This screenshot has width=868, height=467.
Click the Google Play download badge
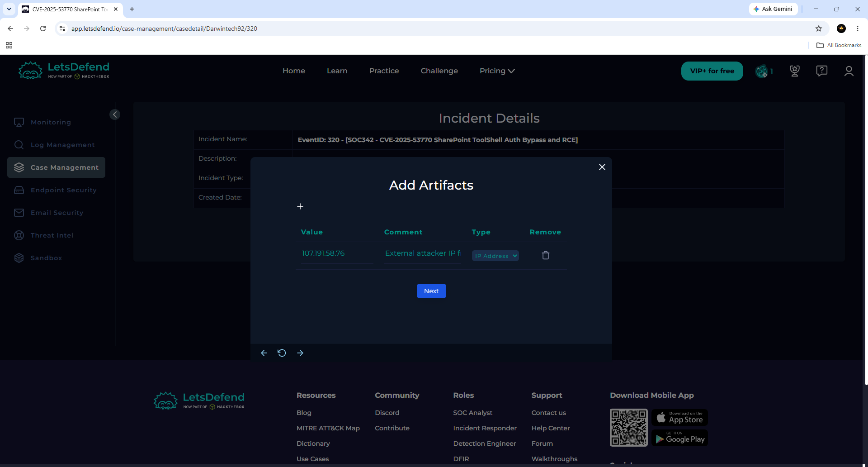click(680, 438)
